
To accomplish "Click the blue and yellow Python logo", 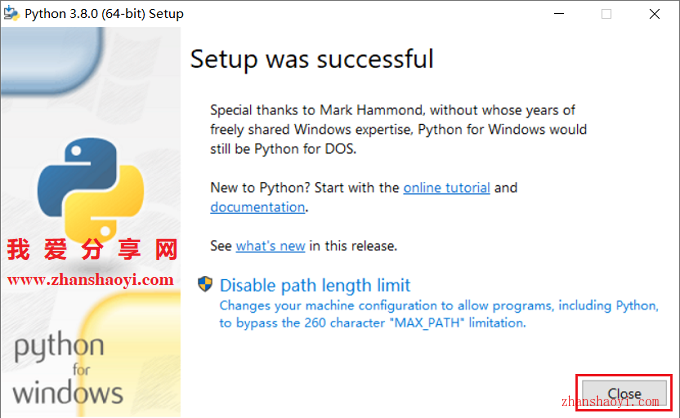I will pos(91,190).
